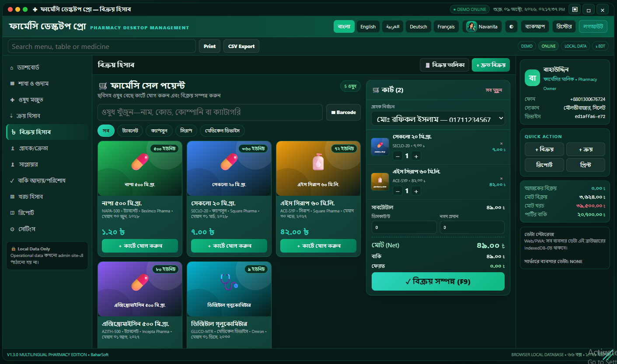Click the person icon beside গ্রাহক/ক্রেতা
Screen dimensions: 617x364
(x=12, y=148)
